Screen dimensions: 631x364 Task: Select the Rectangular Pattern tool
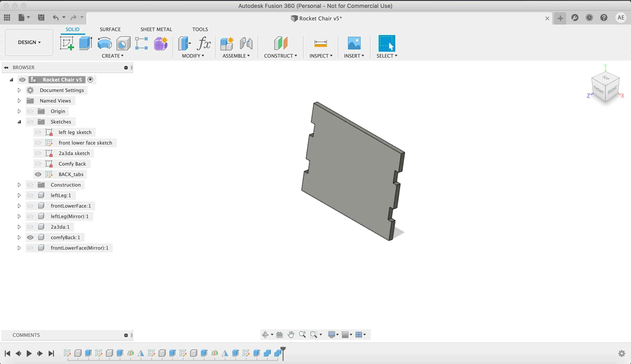(x=142, y=43)
